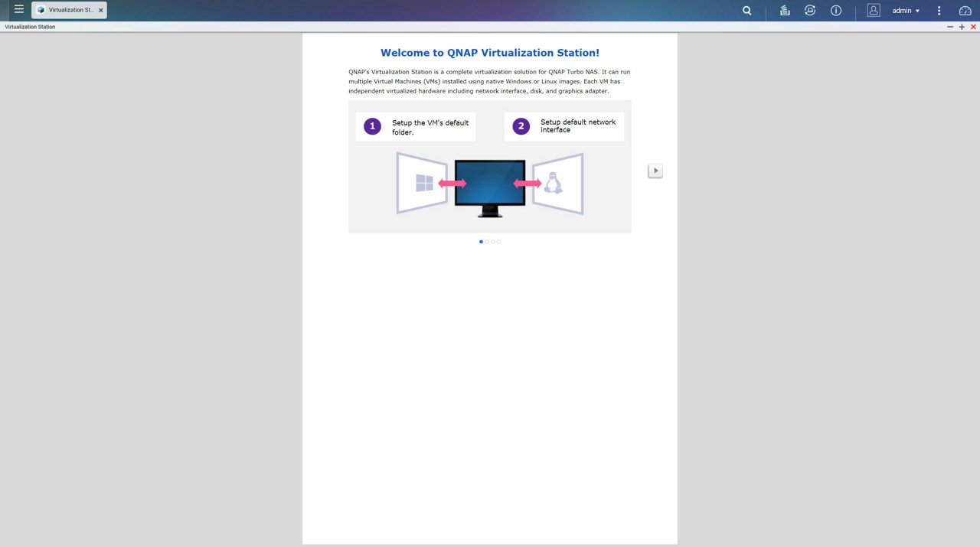Minimize the Virtualization Station window
The height and width of the screenshot is (547, 980).
pyautogui.click(x=950, y=27)
